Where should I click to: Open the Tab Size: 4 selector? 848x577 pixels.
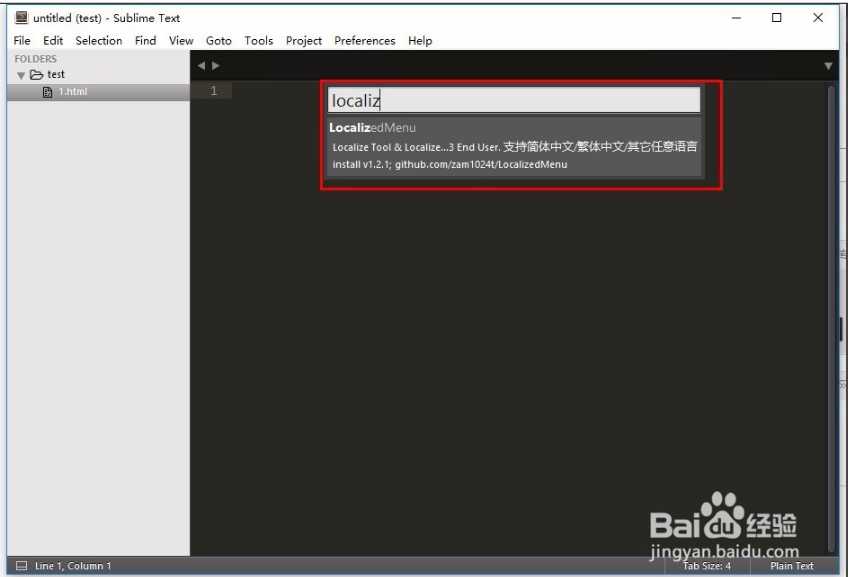pyautogui.click(x=706, y=566)
